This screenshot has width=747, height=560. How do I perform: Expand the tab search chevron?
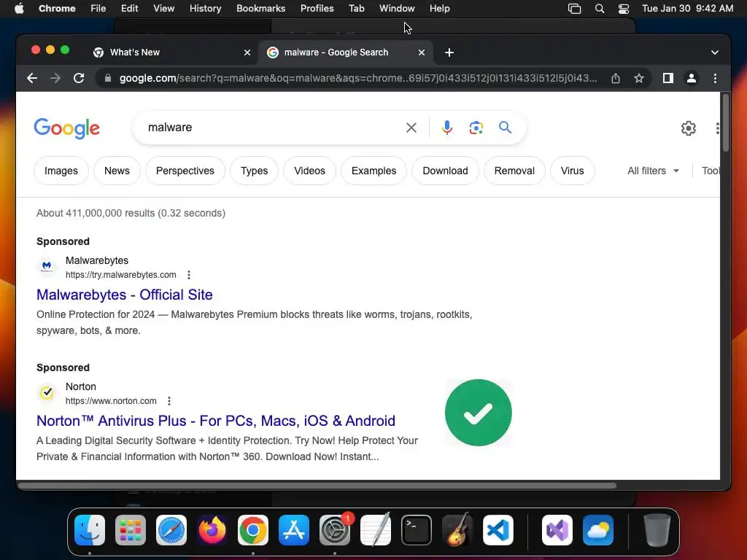tap(715, 52)
